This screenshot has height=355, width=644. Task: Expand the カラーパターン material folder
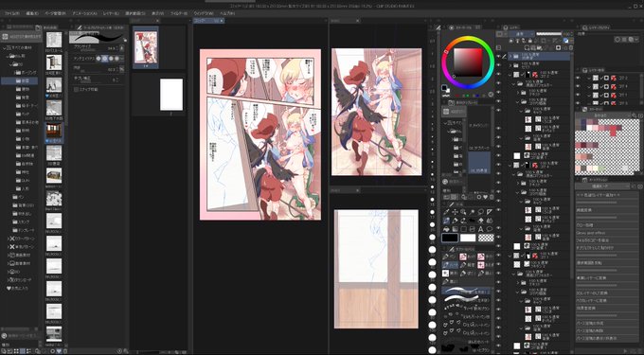[x=9, y=239]
